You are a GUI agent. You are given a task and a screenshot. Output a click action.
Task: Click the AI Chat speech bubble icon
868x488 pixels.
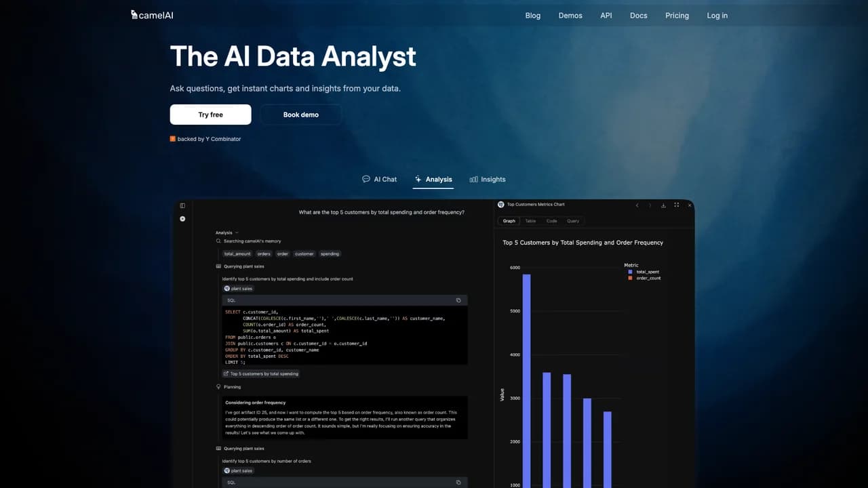tap(366, 179)
